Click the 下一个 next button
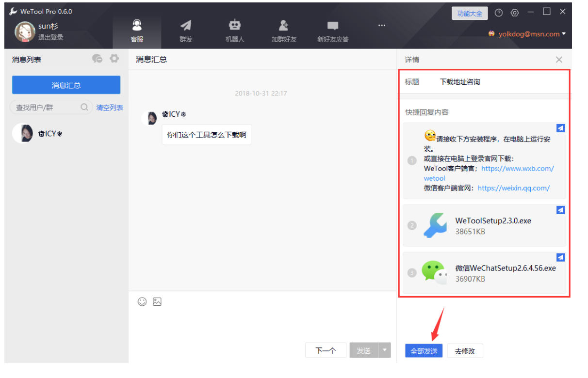 pyautogui.click(x=326, y=350)
